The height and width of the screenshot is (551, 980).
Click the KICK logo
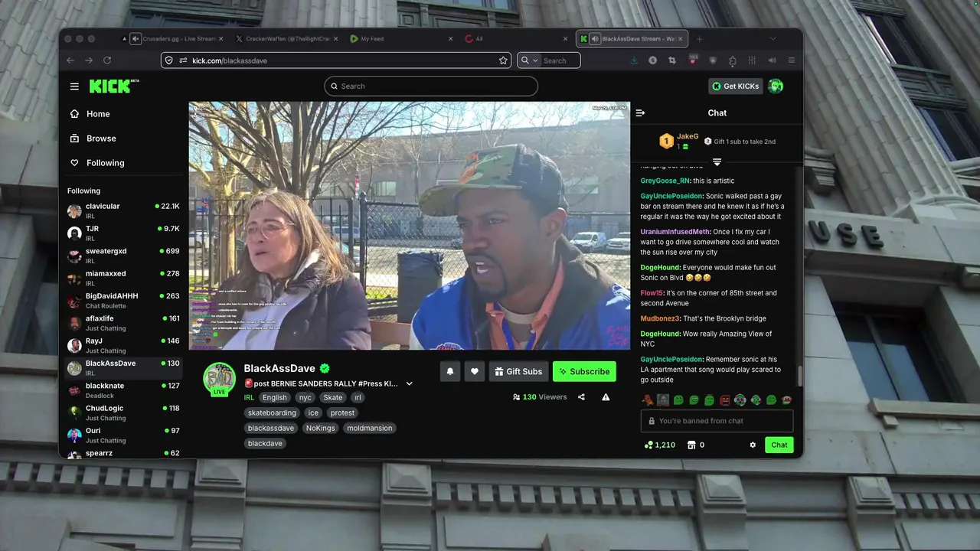(x=113, y=86)
